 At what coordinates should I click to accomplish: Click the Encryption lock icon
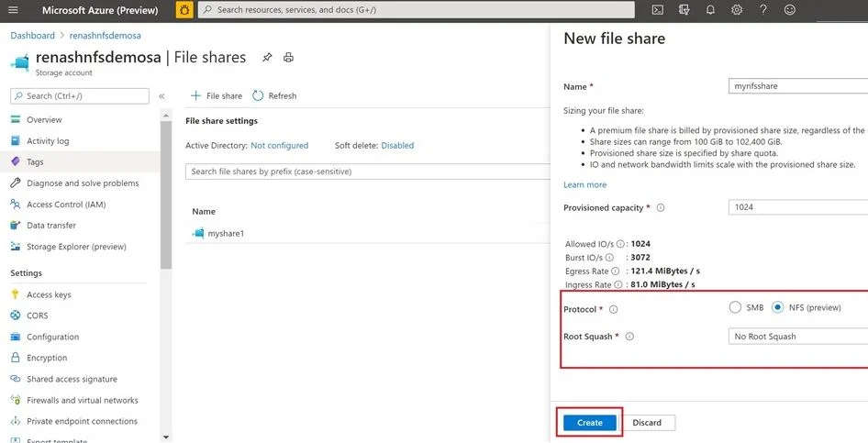[16, 358]
